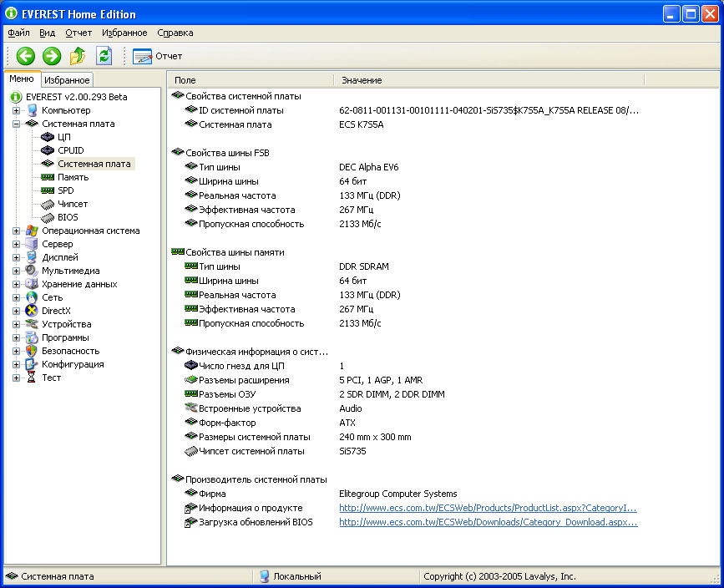
Task: Select the EVEREST v2.00.293 Beta root icon
Action: click(x=16, y=97)
